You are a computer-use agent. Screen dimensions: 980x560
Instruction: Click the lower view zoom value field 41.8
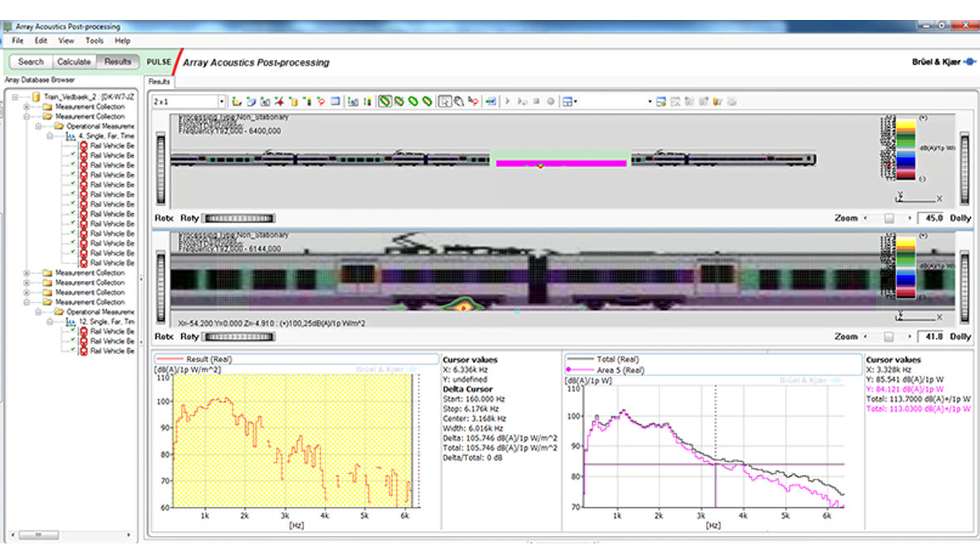(929, 336)
